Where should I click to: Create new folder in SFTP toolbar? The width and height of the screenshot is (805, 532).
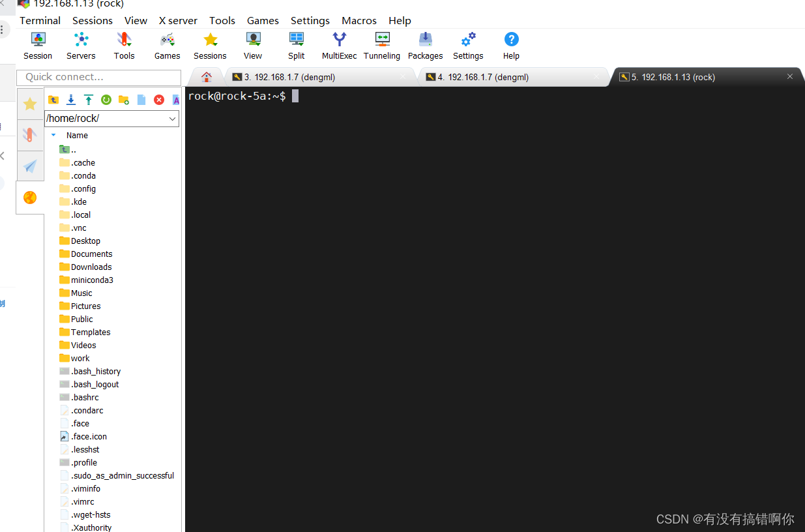(x=124, y=100)
